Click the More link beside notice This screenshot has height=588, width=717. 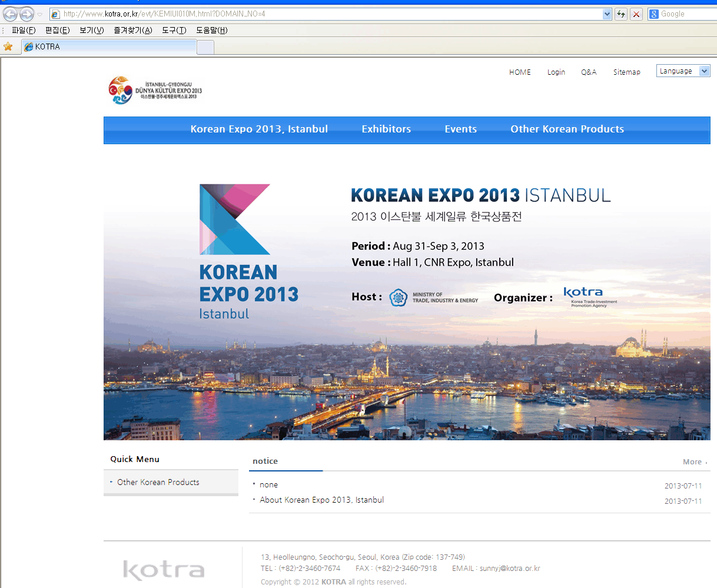tap(695, 462)
